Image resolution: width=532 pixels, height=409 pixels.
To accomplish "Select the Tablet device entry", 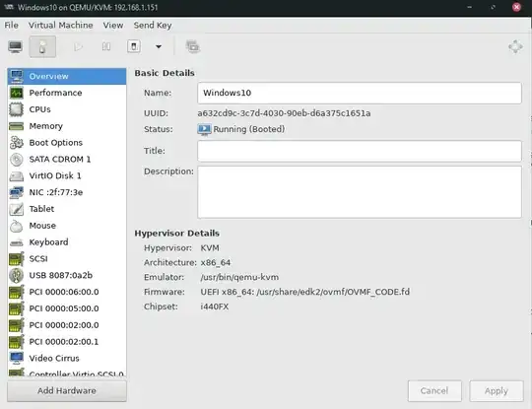I will [67, 209].
